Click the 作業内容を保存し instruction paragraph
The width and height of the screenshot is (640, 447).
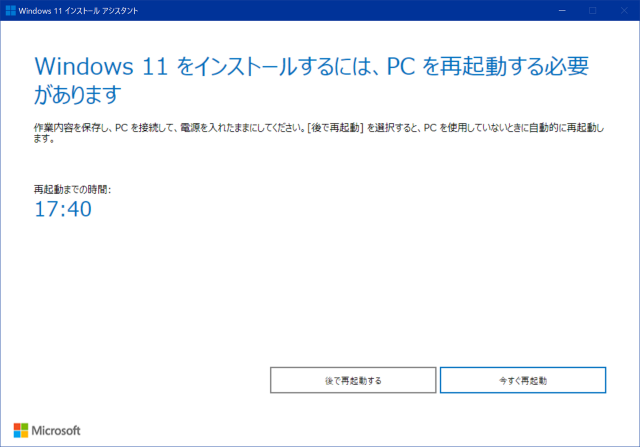pos(319,133)
